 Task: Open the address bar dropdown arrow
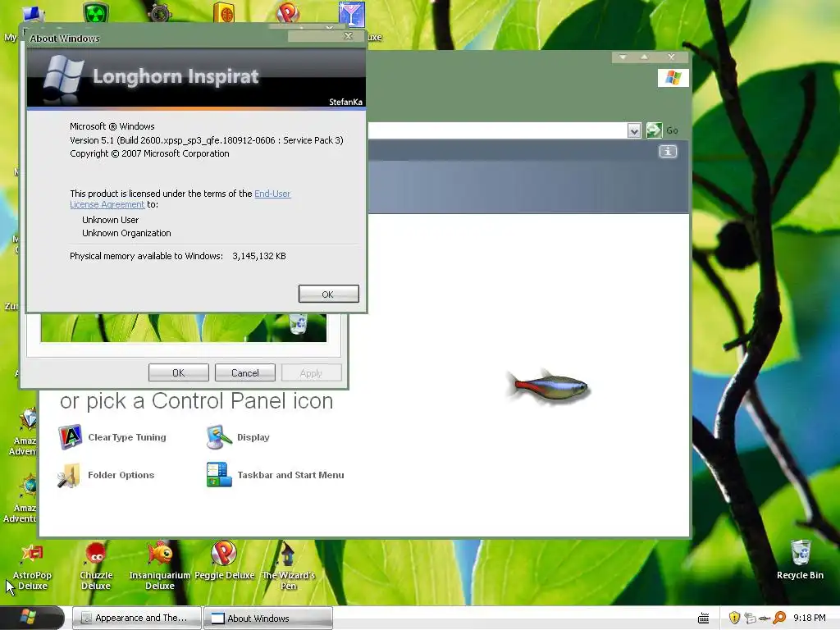tap(634, 130)
